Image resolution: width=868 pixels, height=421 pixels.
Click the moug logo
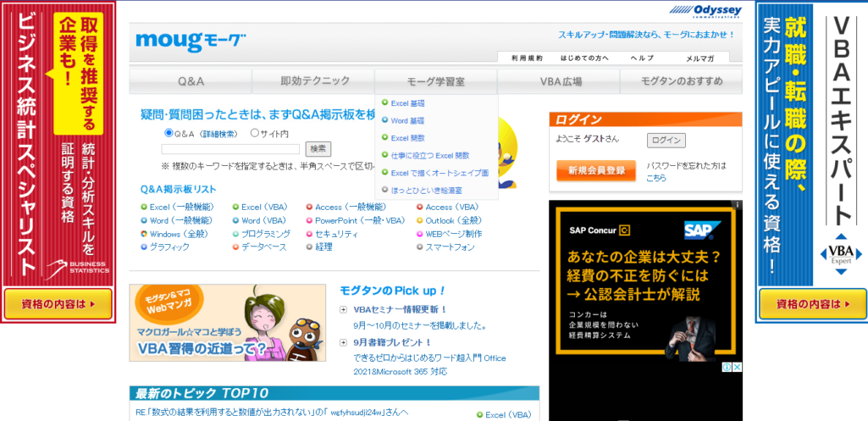[191, 42]
